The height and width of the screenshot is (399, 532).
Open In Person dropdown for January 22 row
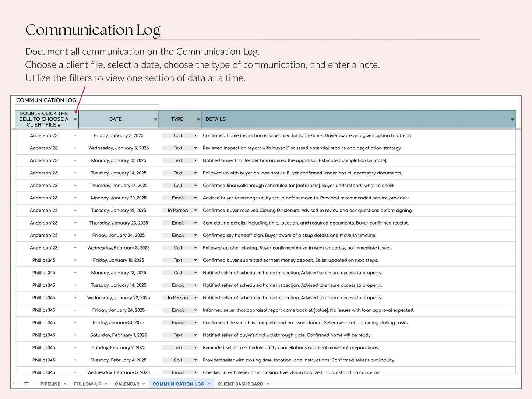pos(180,298)
